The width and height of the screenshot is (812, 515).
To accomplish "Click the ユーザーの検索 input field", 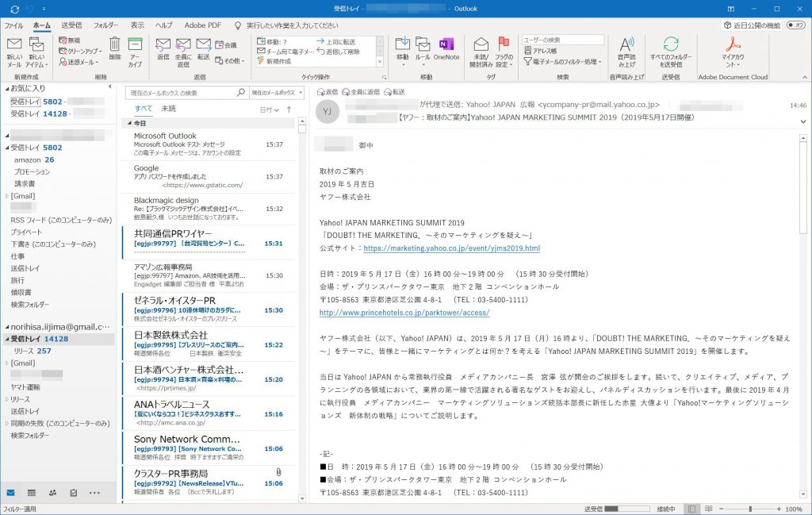I will 563,40.
